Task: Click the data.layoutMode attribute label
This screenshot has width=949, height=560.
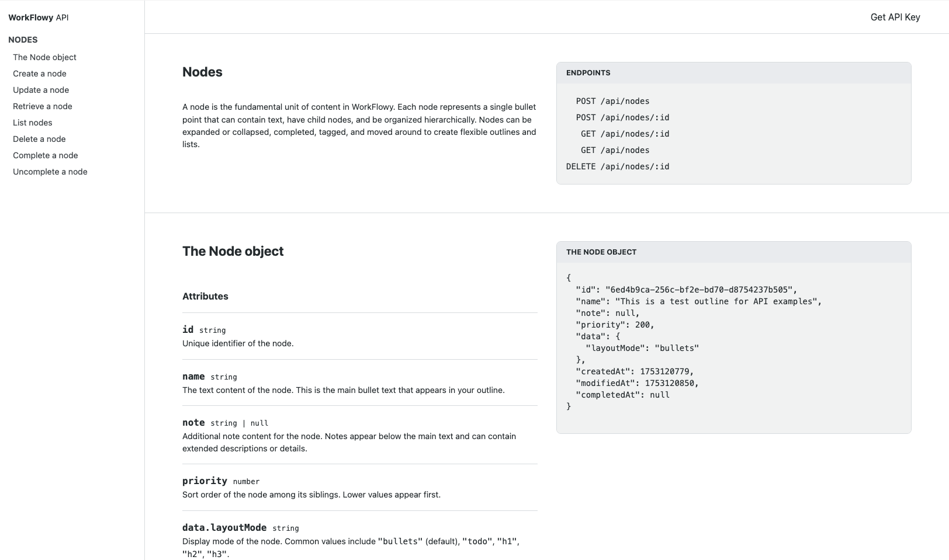Action: point(224,528)
